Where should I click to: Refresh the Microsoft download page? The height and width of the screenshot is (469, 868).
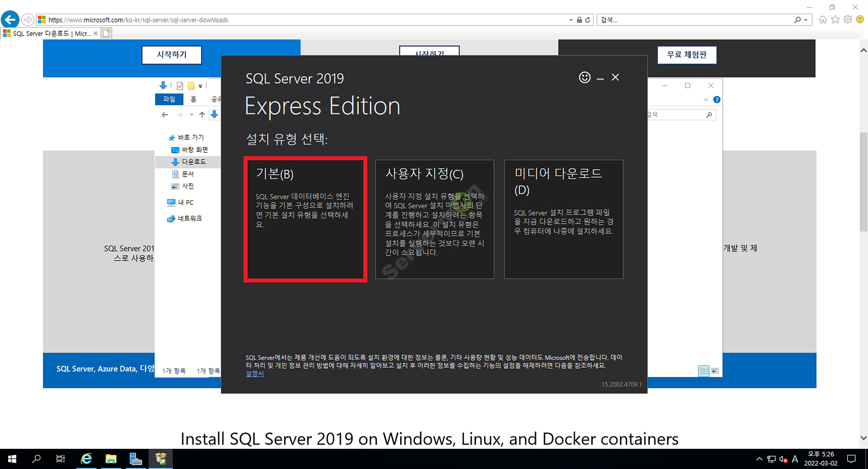pos(588,20)
